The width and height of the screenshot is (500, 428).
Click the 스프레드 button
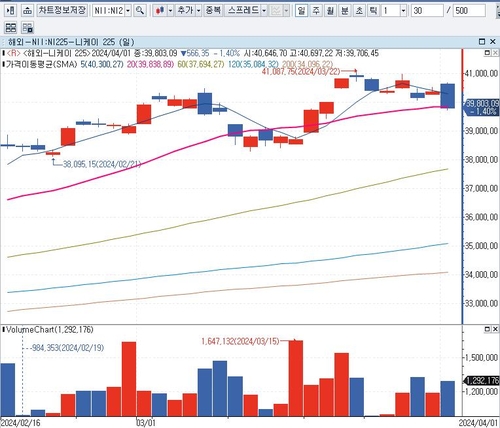tap(243, 11)
